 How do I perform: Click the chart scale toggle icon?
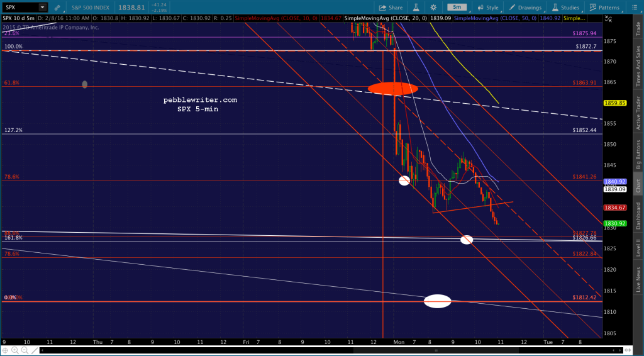point(609,18)
